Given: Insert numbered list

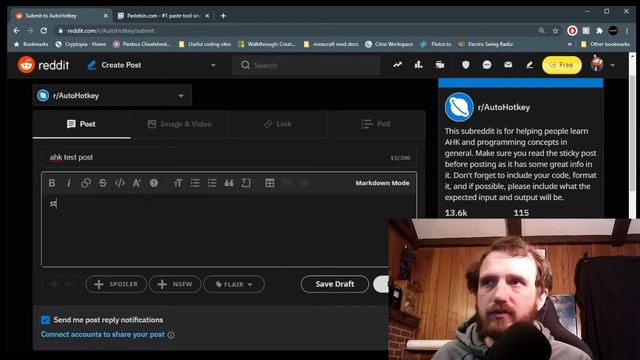Looking at the screenshot, I should point(212,183).
